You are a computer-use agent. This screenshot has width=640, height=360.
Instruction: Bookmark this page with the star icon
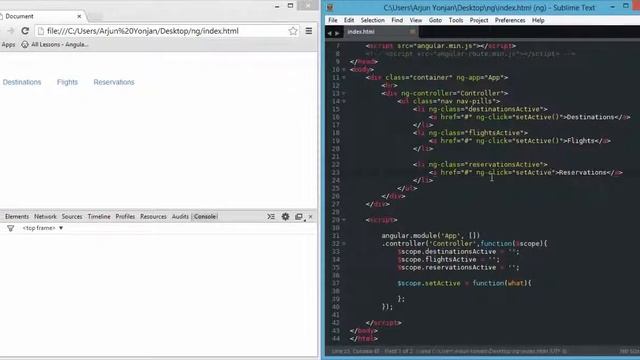[293, 31]
